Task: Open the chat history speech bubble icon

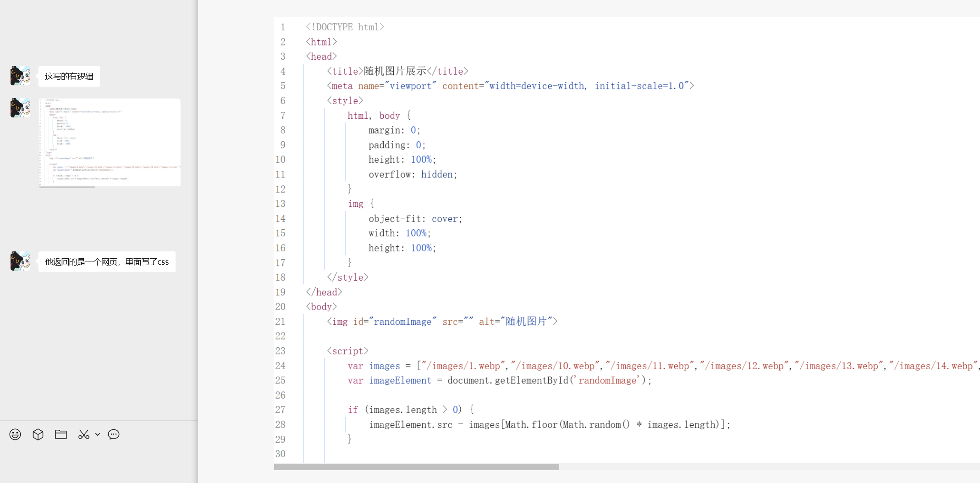Action: [x=114, y=434]
